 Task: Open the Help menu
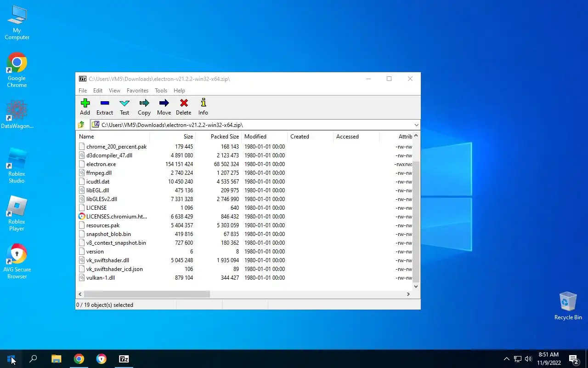click(179, 91)
